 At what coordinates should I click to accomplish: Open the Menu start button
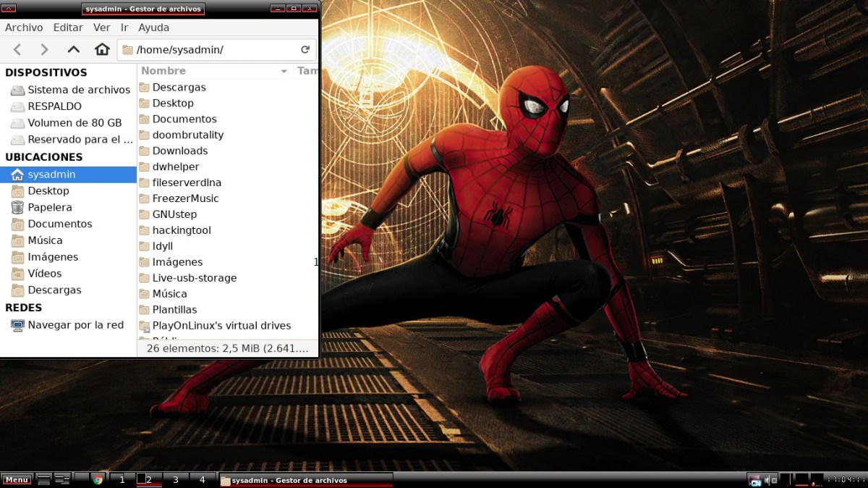(x=17, y=479)
